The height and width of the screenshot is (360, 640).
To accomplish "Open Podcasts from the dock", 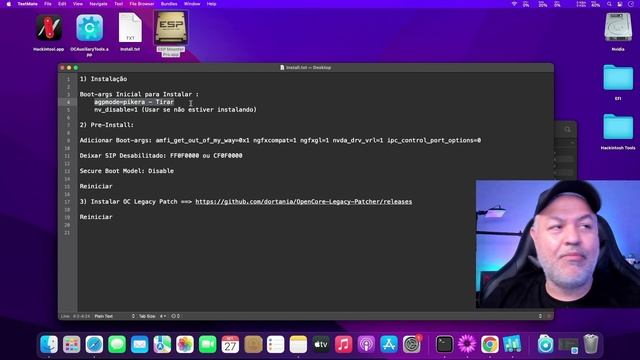I will point(366,344).
